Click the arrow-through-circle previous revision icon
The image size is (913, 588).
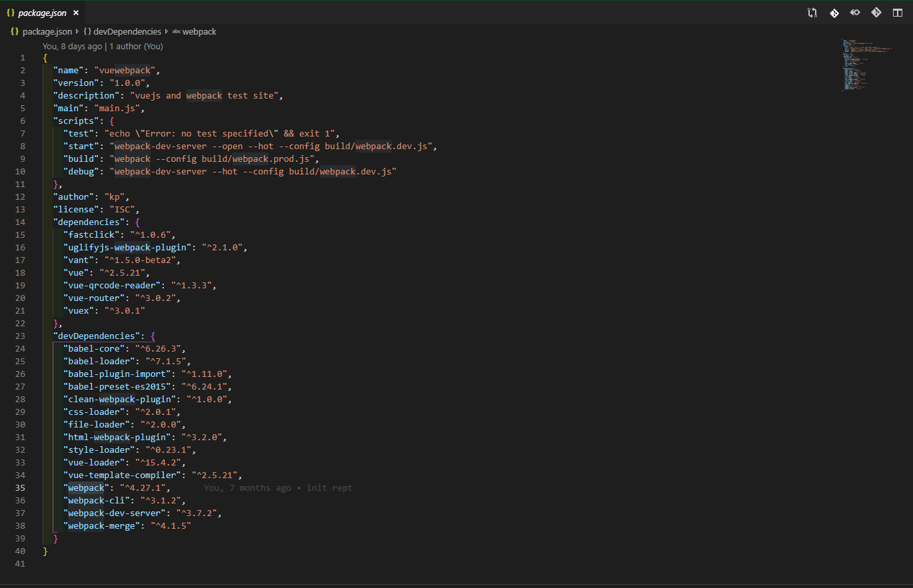(x=855, y=13)
